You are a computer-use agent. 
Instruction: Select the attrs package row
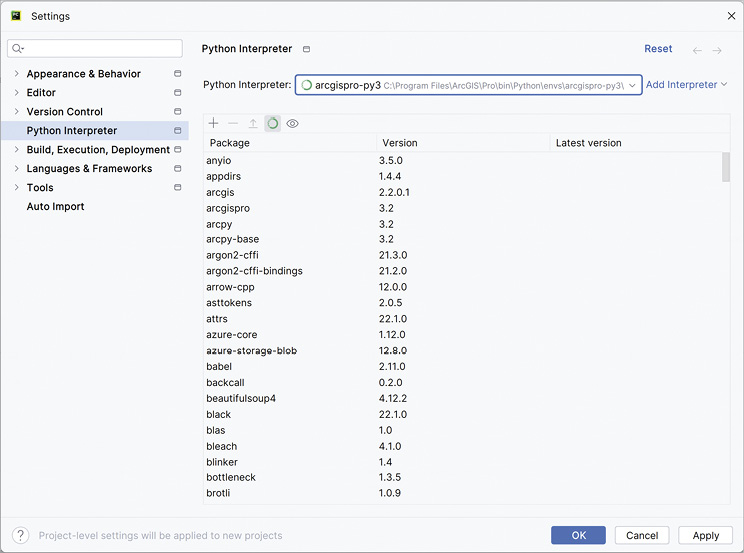(x=463, y=319)
